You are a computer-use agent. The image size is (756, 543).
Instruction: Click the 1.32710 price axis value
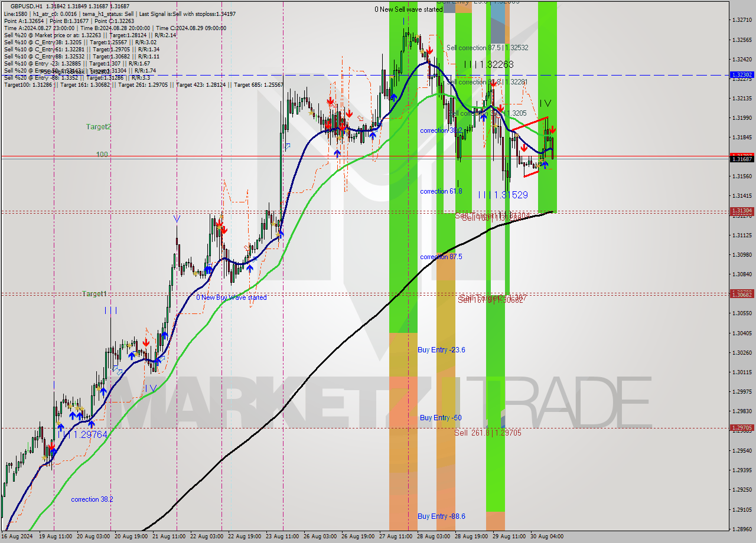(x=741, y=20)
